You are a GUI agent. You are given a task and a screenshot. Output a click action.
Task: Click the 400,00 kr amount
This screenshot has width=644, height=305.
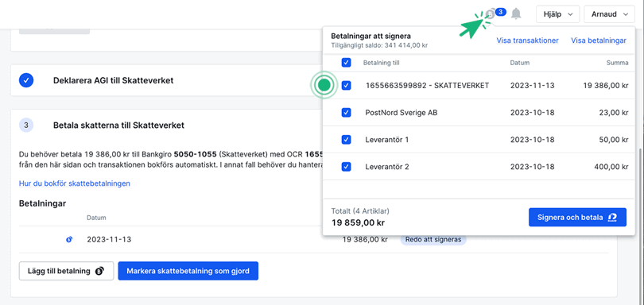coord(611,167)
